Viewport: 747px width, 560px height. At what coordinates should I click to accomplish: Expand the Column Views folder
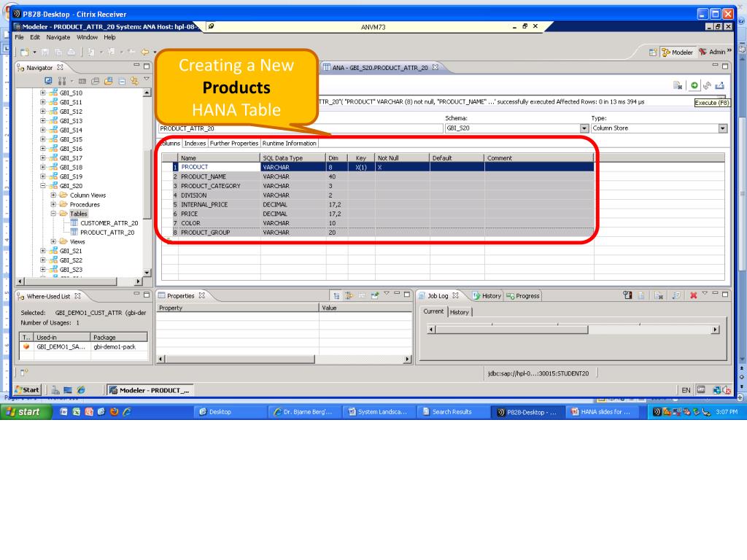(53, 195)
